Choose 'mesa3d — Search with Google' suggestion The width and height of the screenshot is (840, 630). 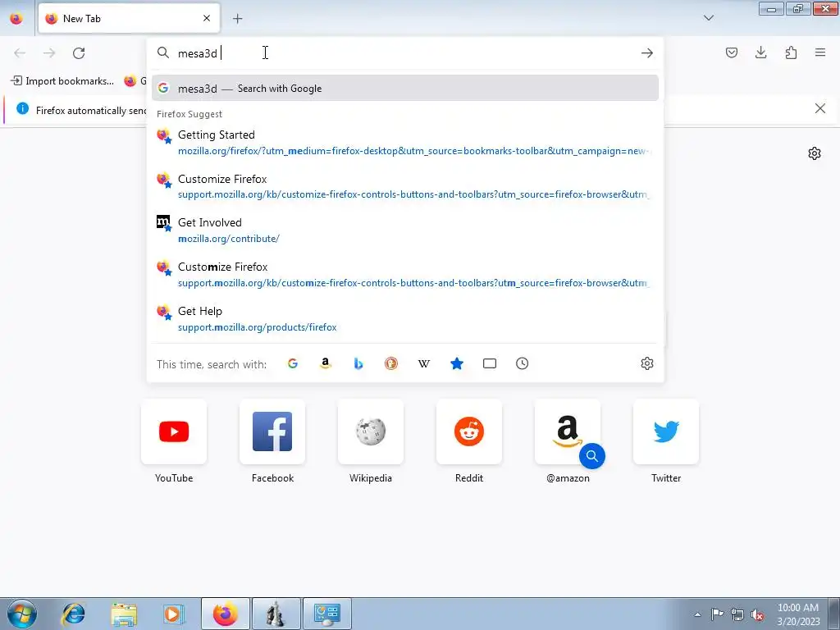coord(405,89)
